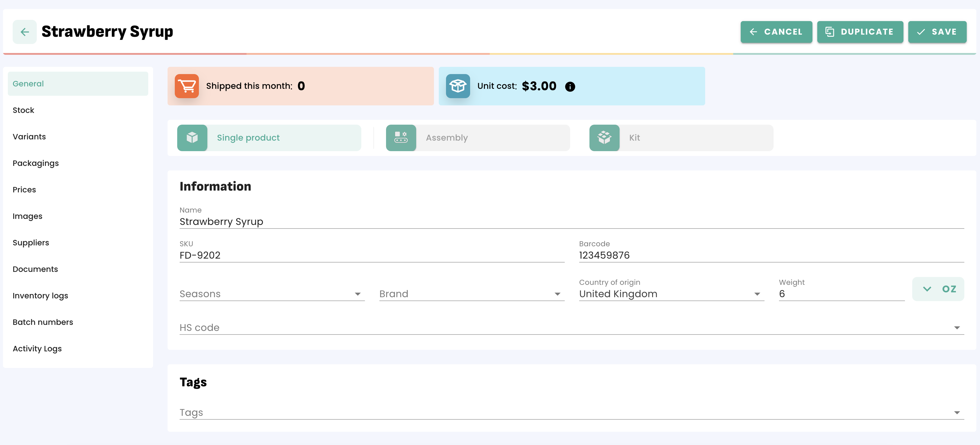
Task: Open the HS code dropdown
Action: click(x=571, y=328)
